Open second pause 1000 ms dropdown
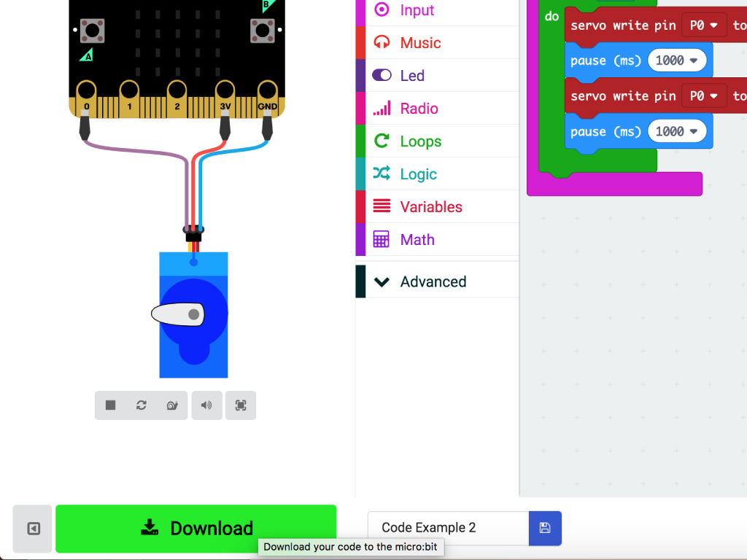This screenshot has width=747, height=560. (x=676, y=131)
